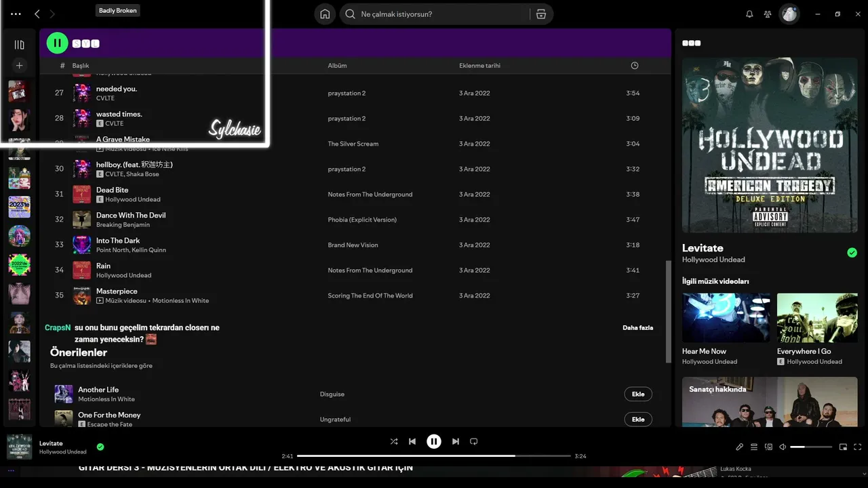868x488 pixels.
Task: Open the Browse icon in search bar
Action: 541,14
